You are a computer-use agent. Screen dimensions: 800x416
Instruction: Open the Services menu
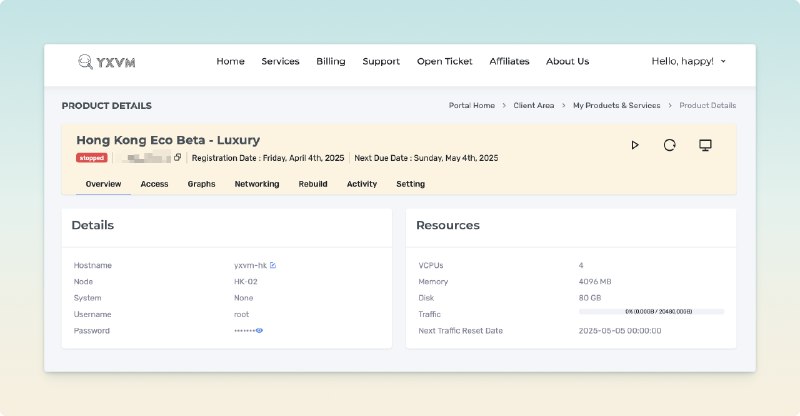click(x=280, y=61)
